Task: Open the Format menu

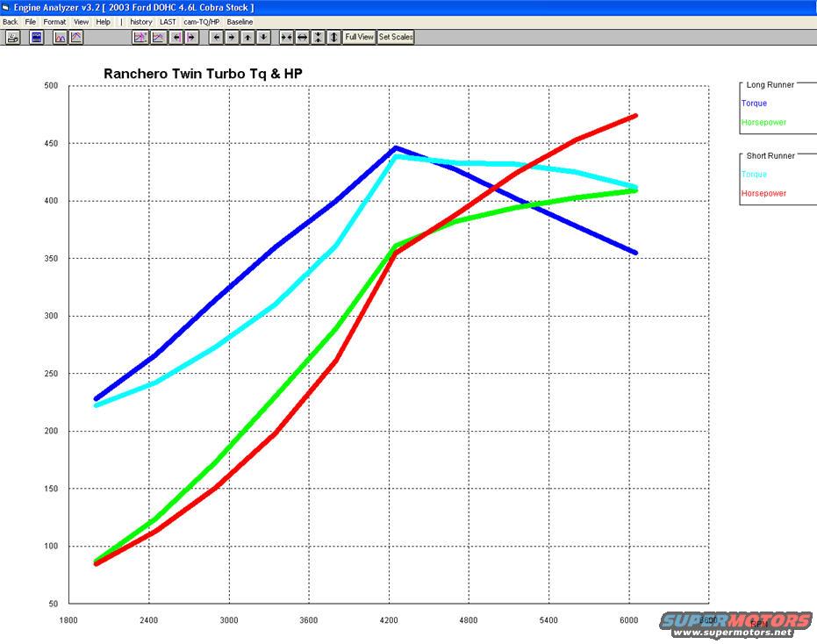Action: coord(54,21)
